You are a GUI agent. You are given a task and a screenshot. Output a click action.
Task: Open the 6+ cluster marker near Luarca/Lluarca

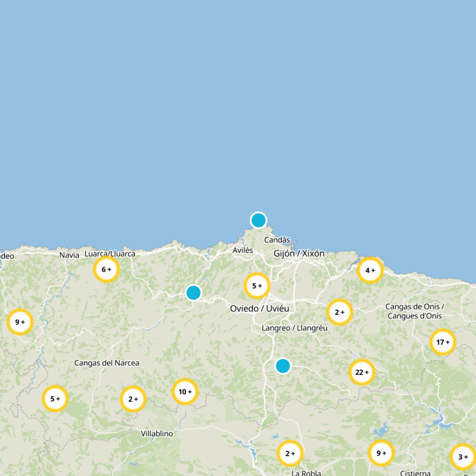107,268
